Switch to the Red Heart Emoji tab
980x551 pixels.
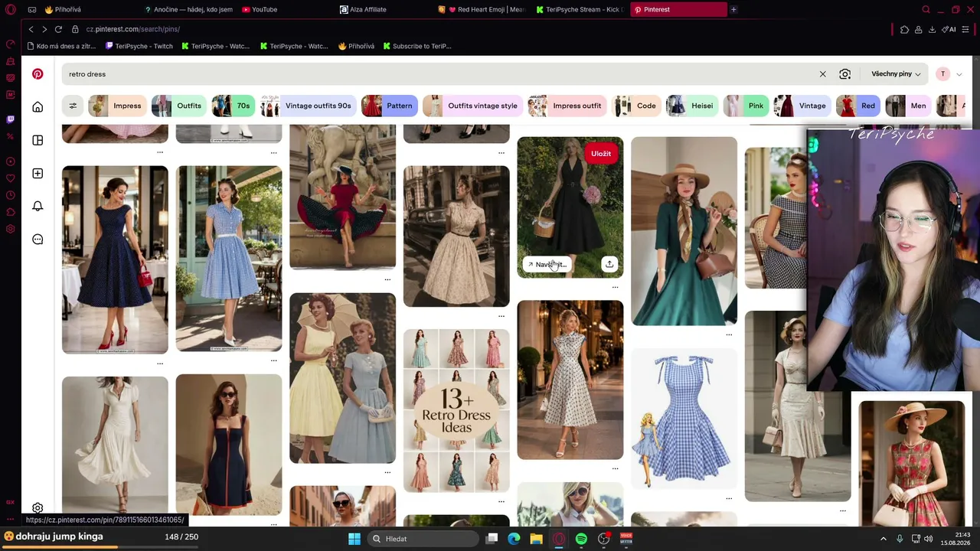482,10
